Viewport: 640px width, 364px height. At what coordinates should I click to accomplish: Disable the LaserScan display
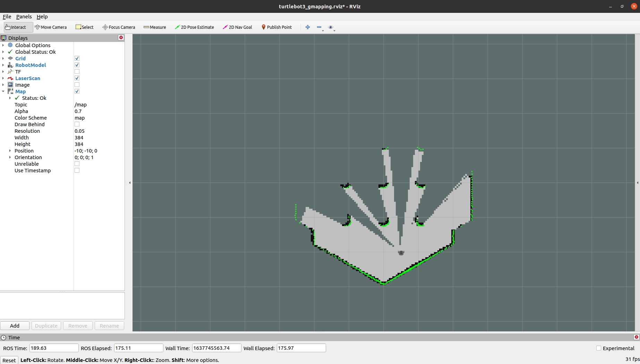pos(77,78)
